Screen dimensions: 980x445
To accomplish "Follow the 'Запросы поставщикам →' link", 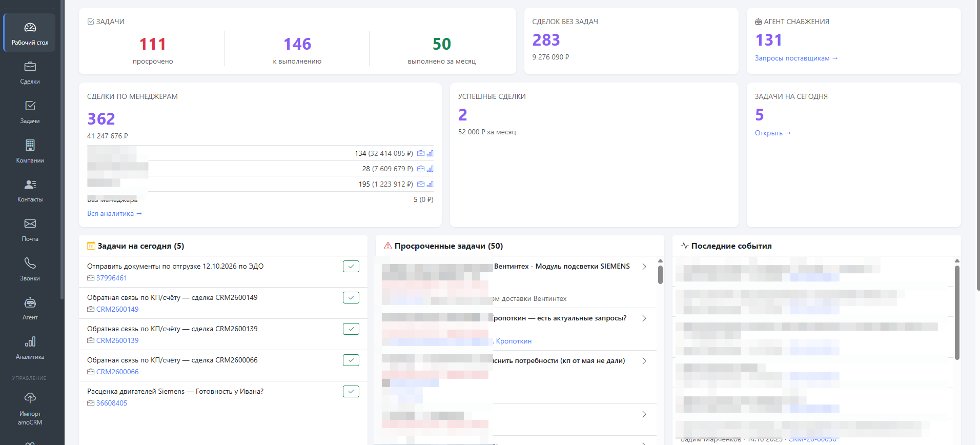I will (797, 58).
